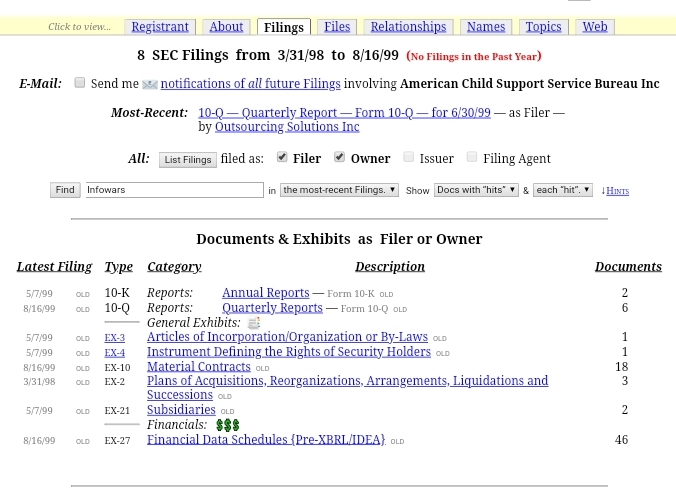Open the 'Docs with hits' dropdown
The width and height of the screenshot is (676, 488).
(x=476, y=190)
